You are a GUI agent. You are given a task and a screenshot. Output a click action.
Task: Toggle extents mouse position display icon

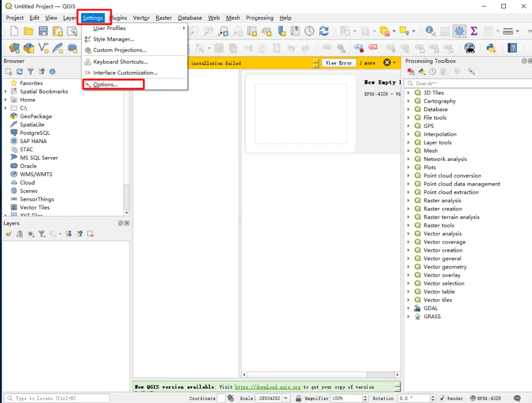point(231,398)
